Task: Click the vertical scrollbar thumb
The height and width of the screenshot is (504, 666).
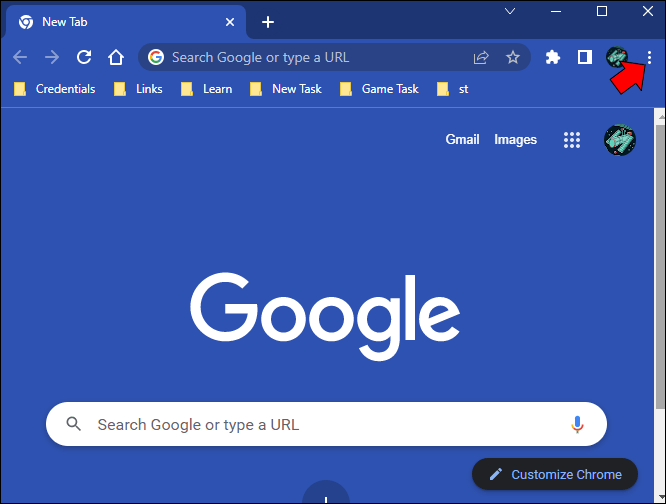Action: [660, 267]
